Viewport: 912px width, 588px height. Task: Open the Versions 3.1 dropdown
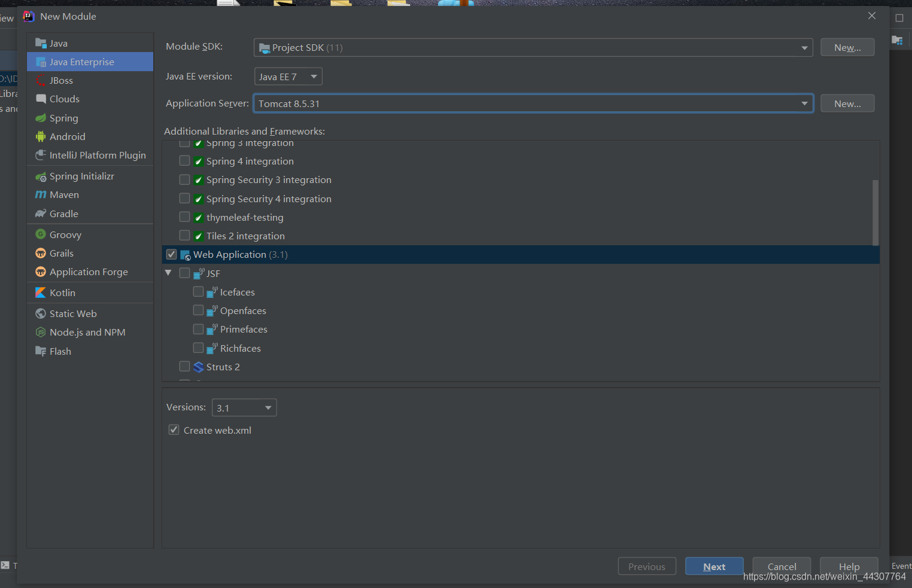244,407
